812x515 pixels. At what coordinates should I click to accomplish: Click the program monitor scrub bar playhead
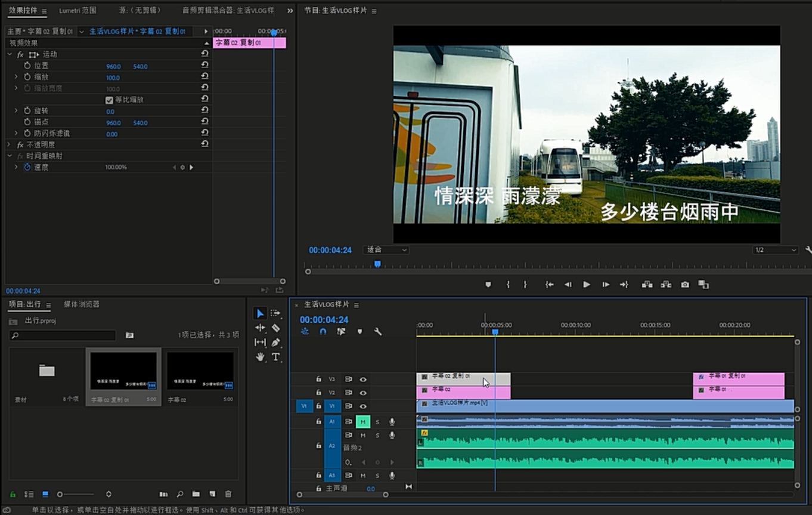coord(377,264)
